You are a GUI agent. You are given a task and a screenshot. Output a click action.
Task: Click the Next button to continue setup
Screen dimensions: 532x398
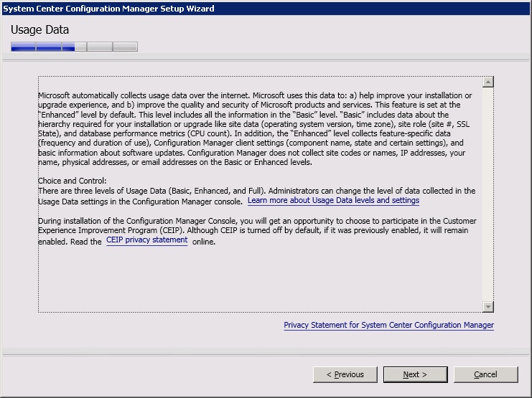coord(415,374)
